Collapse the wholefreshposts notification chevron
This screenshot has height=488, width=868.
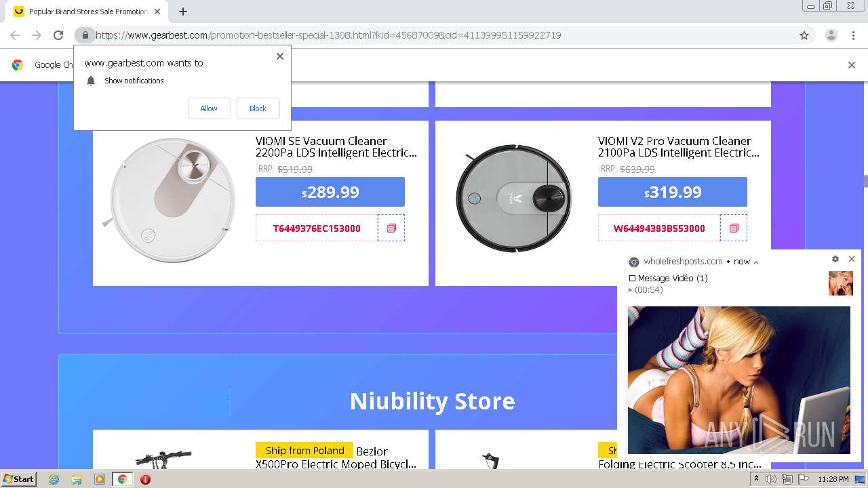point(756,262)
